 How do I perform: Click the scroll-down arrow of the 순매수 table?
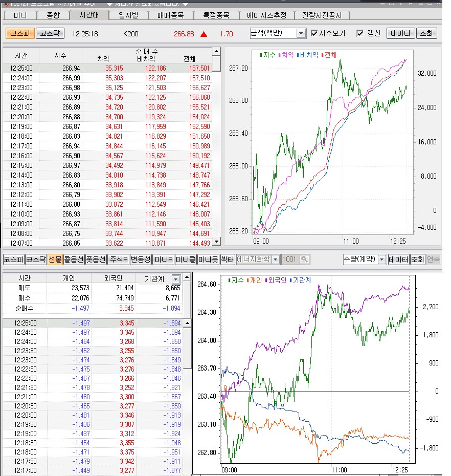pyautogui.click(x=216, y=242)
